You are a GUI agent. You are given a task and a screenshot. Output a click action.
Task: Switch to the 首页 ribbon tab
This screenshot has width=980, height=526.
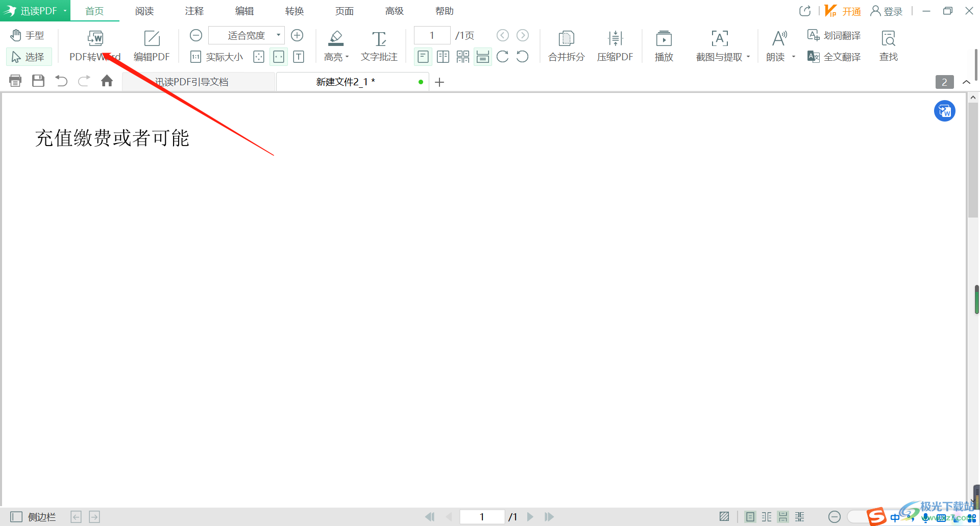coord(94,11)
